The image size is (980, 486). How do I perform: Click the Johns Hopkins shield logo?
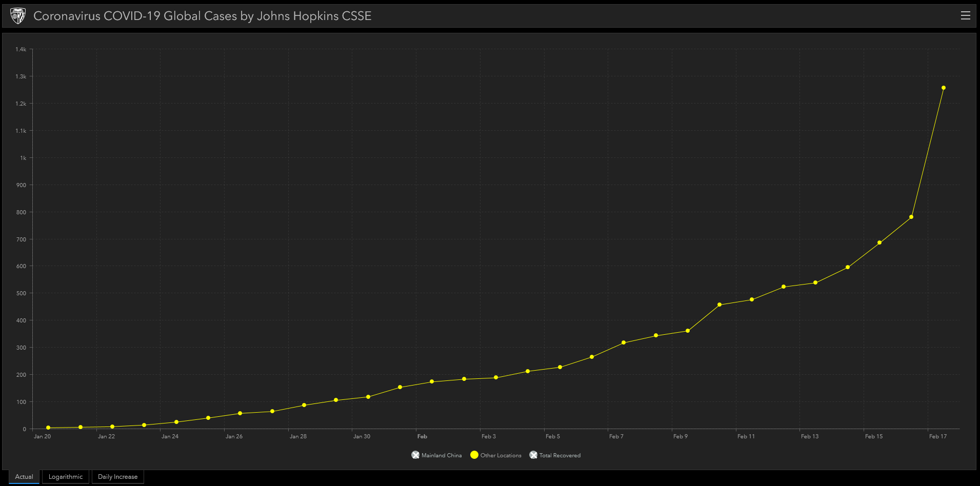(x=18, y=16)
